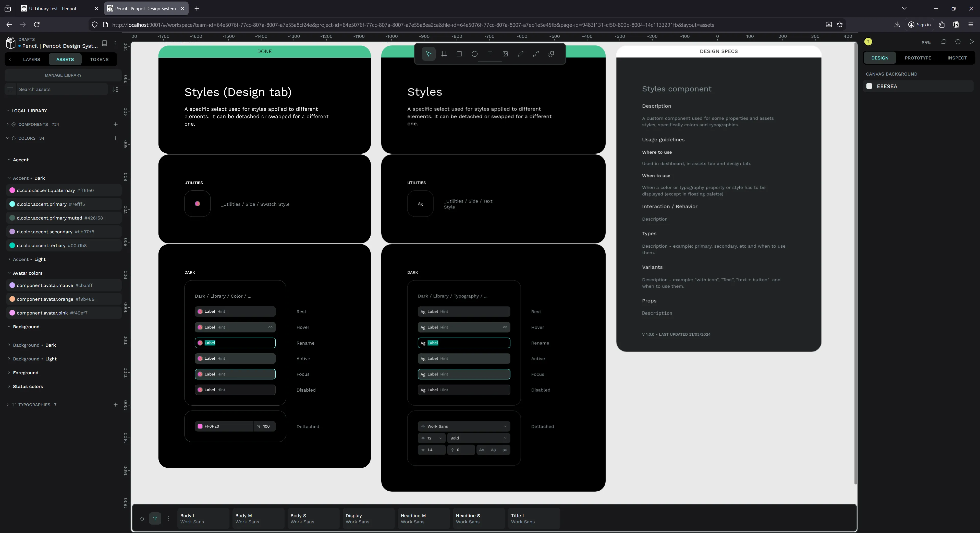Viewport: 980px width, 533px height.
Task: Select the Rectangle tool
Action: tap(459, 54)
